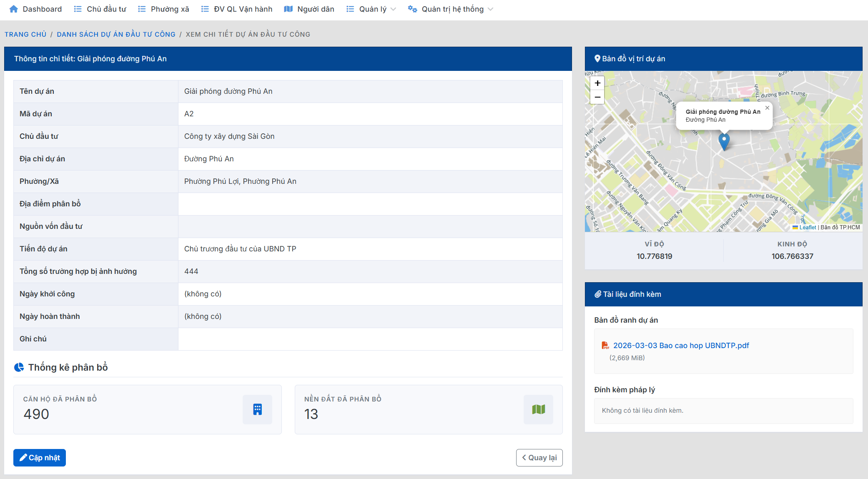Screen dimensions: 868x479
Task: Open the Phường xã menu
Action: 163,9
